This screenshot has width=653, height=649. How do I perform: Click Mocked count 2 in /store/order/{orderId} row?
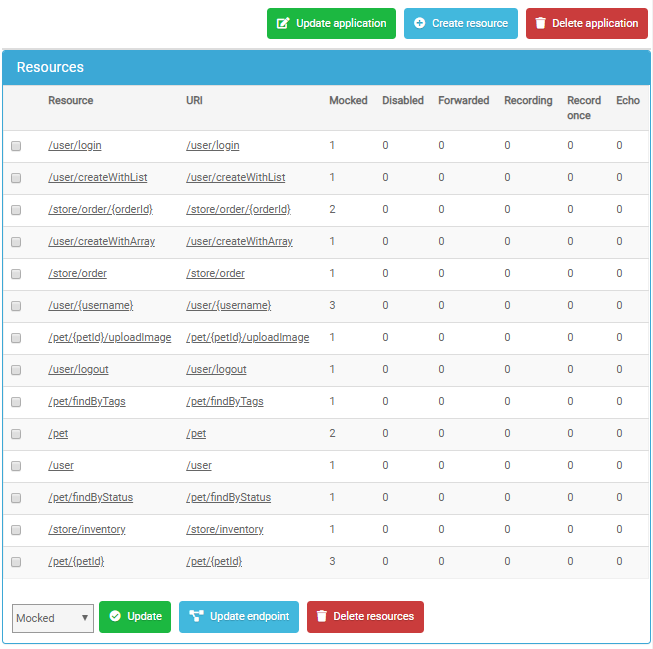332,209
